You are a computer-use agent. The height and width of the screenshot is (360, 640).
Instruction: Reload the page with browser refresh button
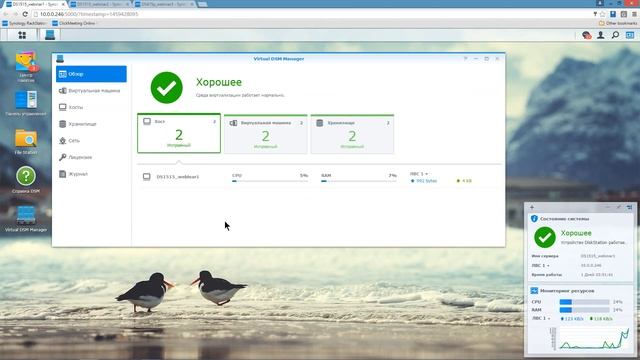tap(25, 14)
